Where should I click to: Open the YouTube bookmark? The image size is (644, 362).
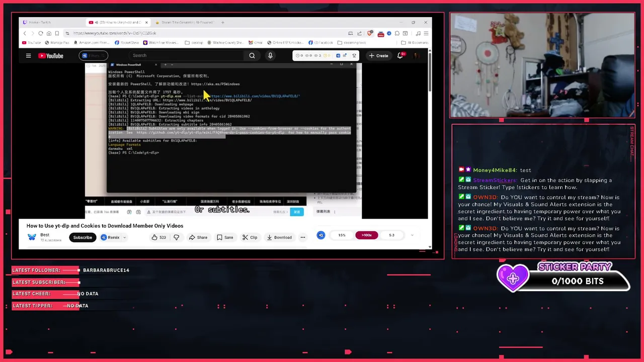[32, 43]
